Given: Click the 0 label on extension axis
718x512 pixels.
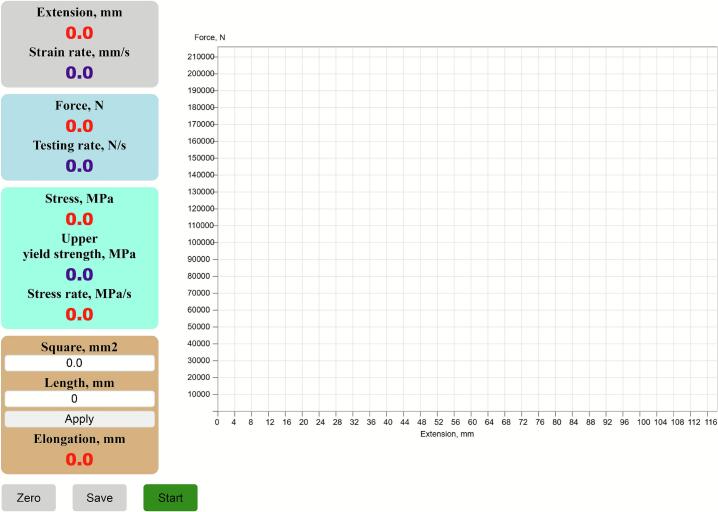Looking at the screenshot, I should pos(217,422).
